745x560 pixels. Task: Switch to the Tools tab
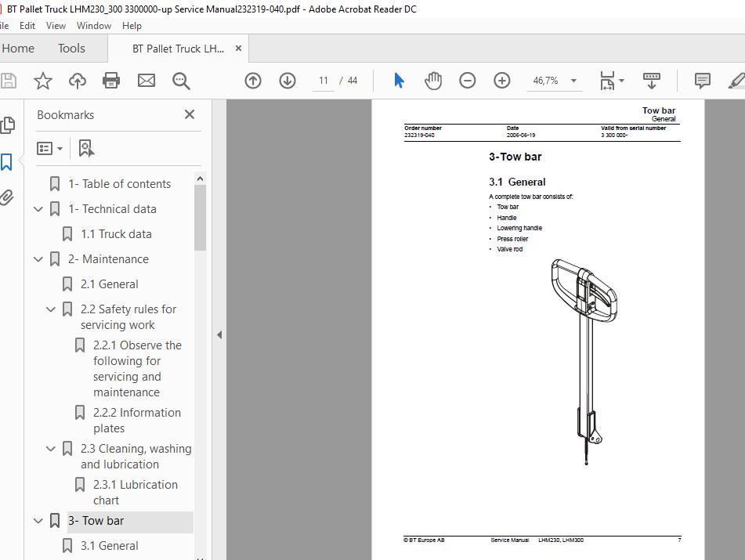pyautogui.click(x=72, y=49)
